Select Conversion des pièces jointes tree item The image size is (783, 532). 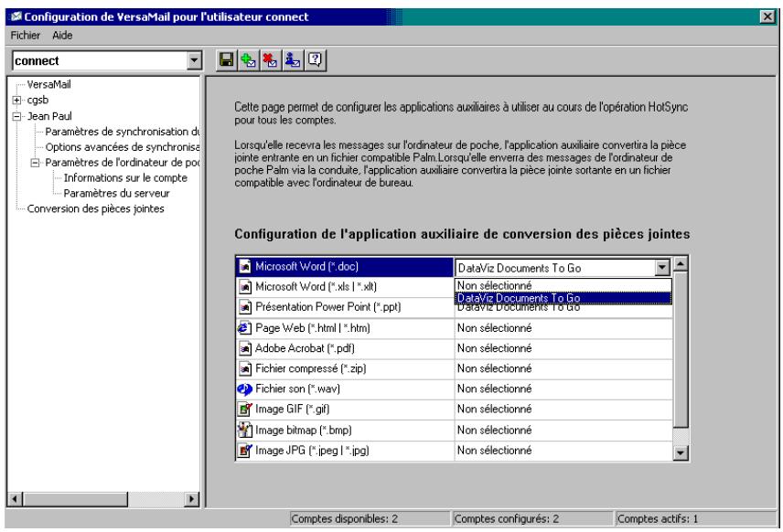click(x=95, y=208)
